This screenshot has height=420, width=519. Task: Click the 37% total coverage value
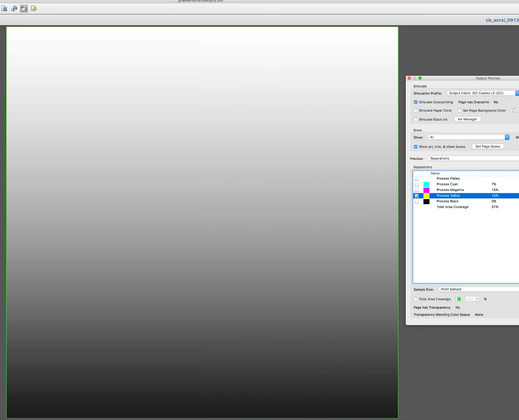point(495,207)
